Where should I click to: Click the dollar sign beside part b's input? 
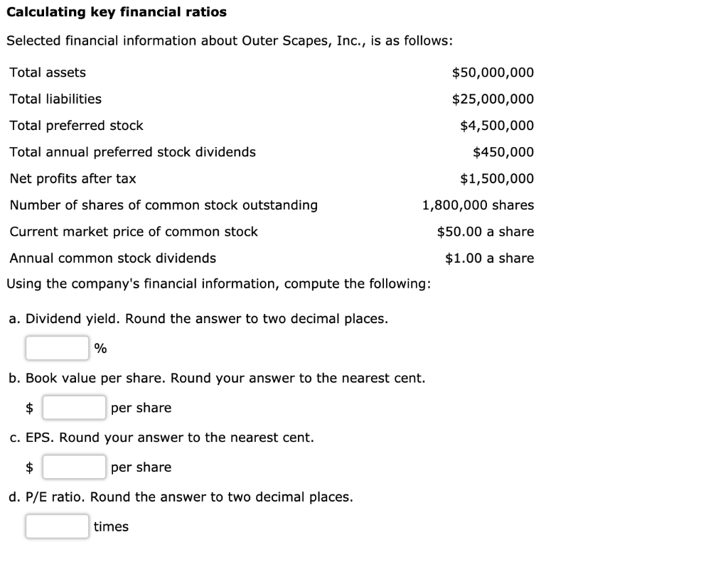[30, 406]
